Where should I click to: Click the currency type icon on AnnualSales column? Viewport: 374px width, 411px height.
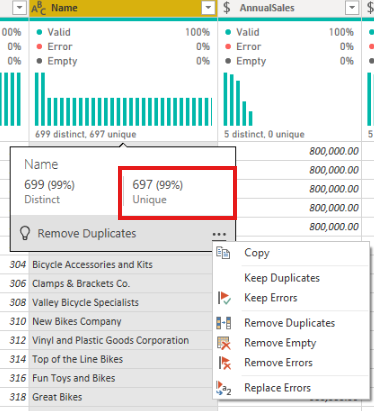pos(227,8)
